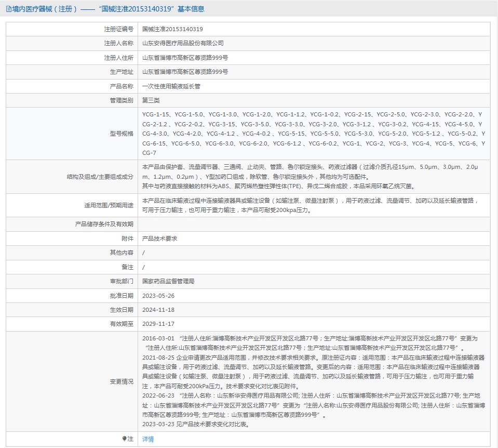Click the 附件 label
The width and height of the screenshot is (498, 448).
[x=127, y=239]
